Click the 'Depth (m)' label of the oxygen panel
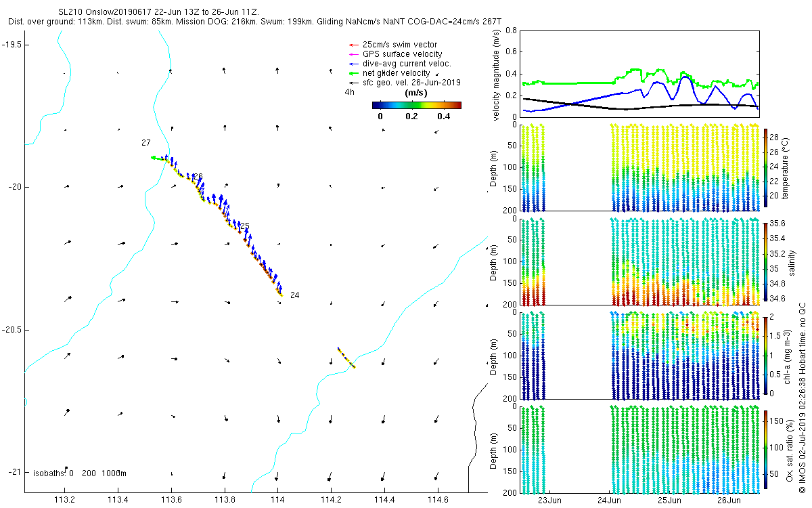This screenshot has height=508, width=812. pos(492,451)
